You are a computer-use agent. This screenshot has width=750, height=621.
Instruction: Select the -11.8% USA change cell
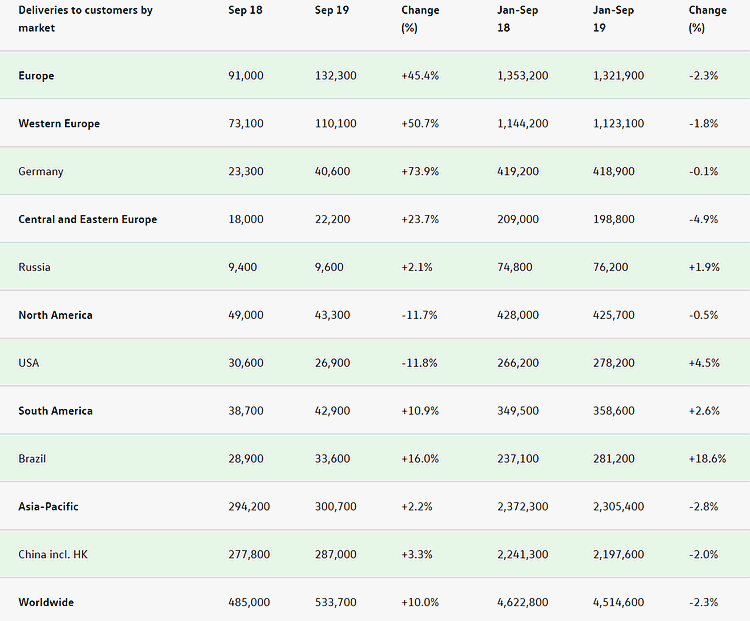418,363
